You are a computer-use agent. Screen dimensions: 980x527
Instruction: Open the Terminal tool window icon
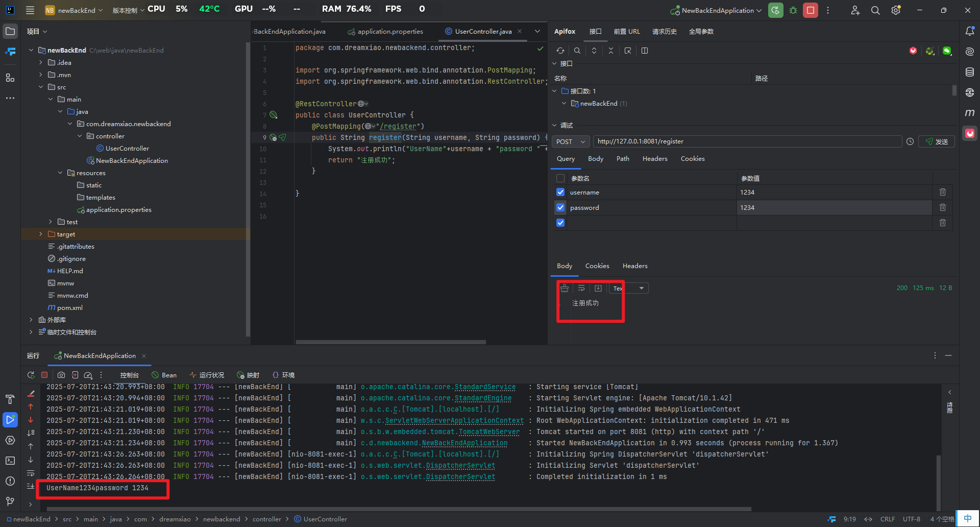10,460
